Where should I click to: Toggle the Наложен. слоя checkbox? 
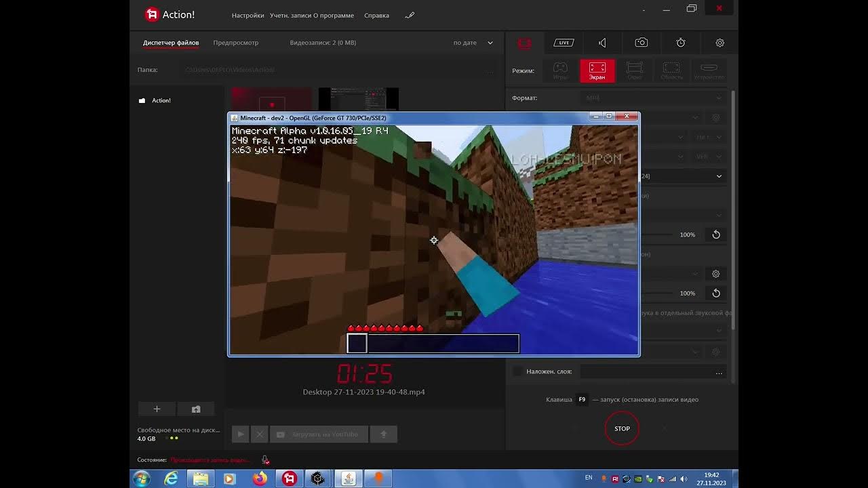(x=518, y=371)
